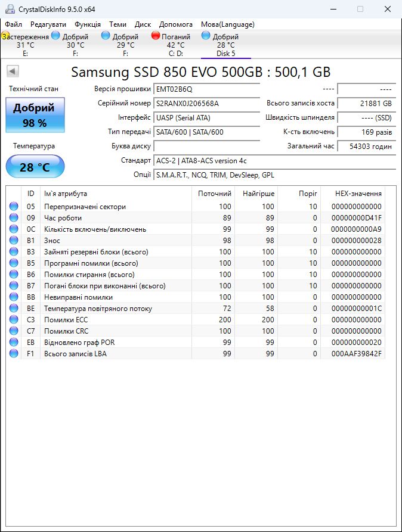Screen dimensions: 402x532
Task: Select the Перепризначені сектори attribute row
Action: (196, 206)
